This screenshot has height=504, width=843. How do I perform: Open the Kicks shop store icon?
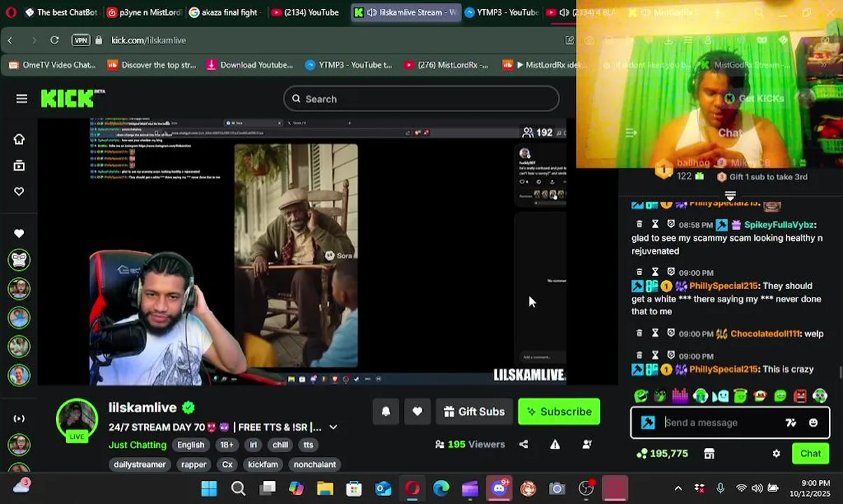click(709, 454)
